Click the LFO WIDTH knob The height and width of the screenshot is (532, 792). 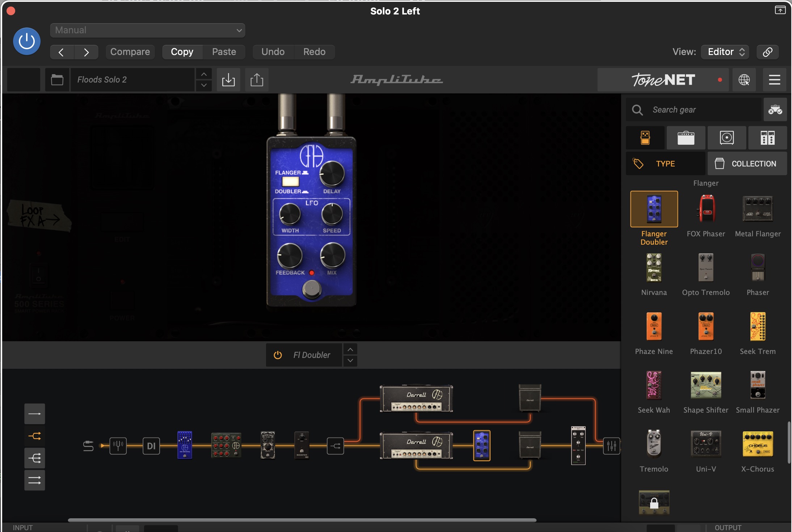click(290, 214)
